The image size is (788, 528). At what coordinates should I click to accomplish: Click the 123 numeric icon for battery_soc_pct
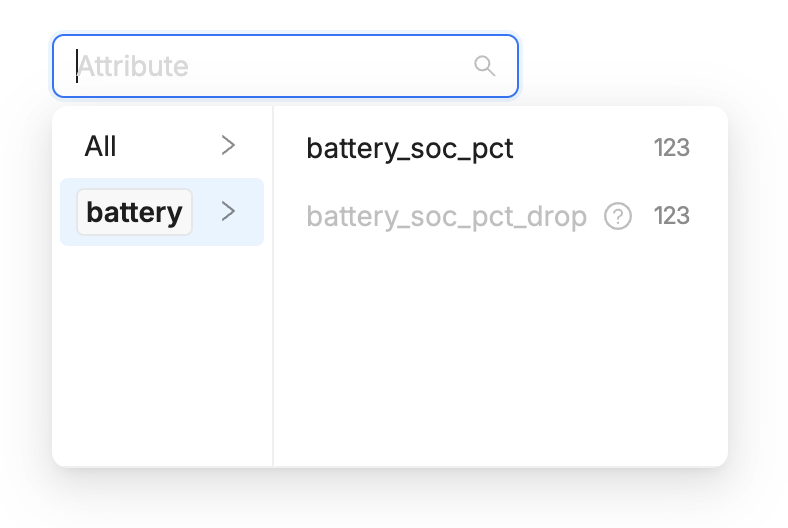pos(671,148)
